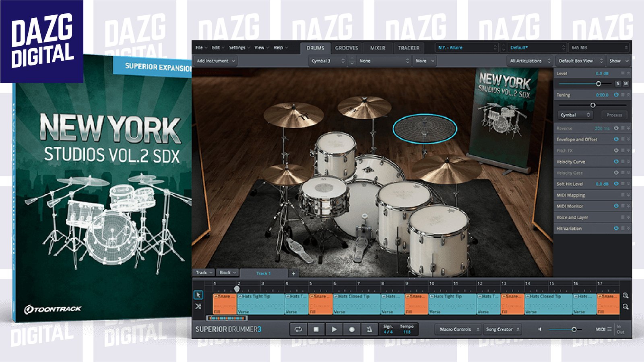Open the Default Box View dropdown
The height and width of the screenshot is (362, 644).
click(580, 61)
